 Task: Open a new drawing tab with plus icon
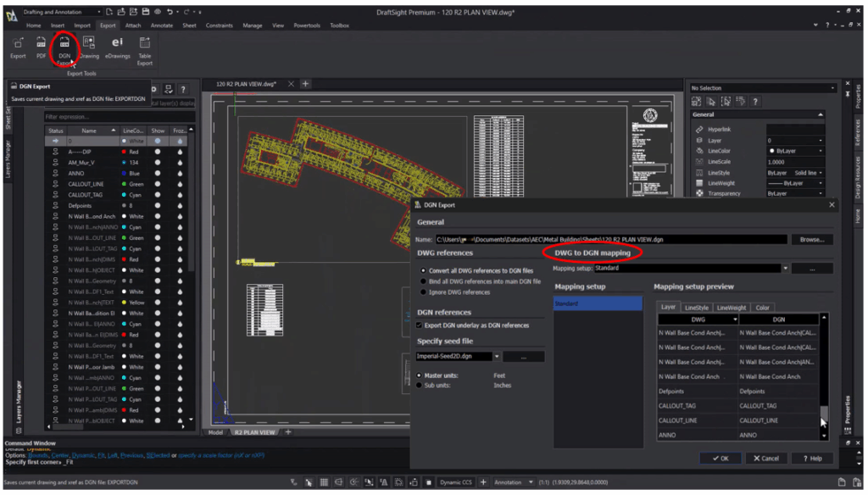tap(305, 84)
